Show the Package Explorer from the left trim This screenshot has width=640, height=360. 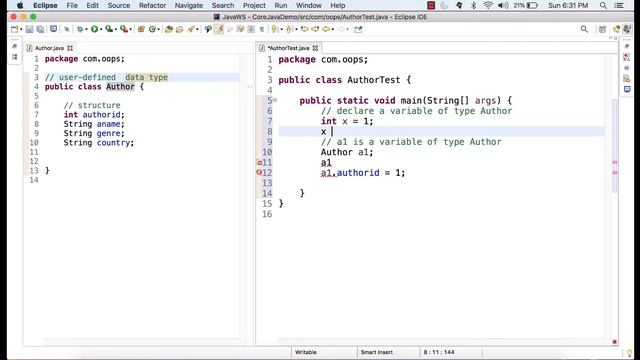[15, 57]
